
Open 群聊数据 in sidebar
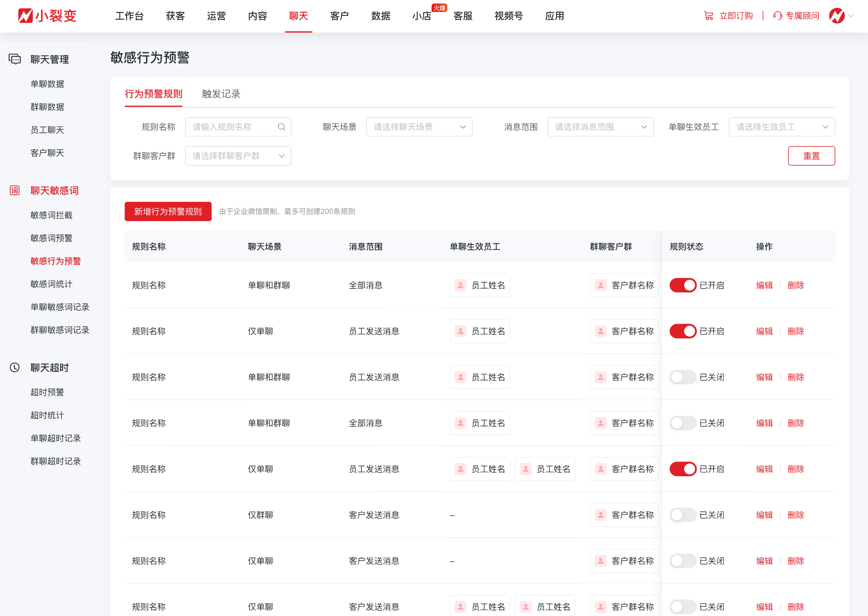pyautogui.click(x=47, y=107)
